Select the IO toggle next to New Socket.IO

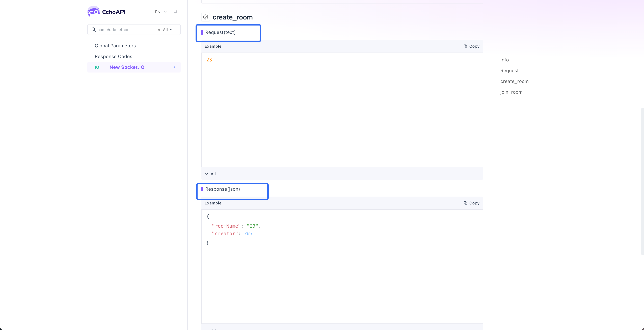pyautogui.click(x=97, y=67)
